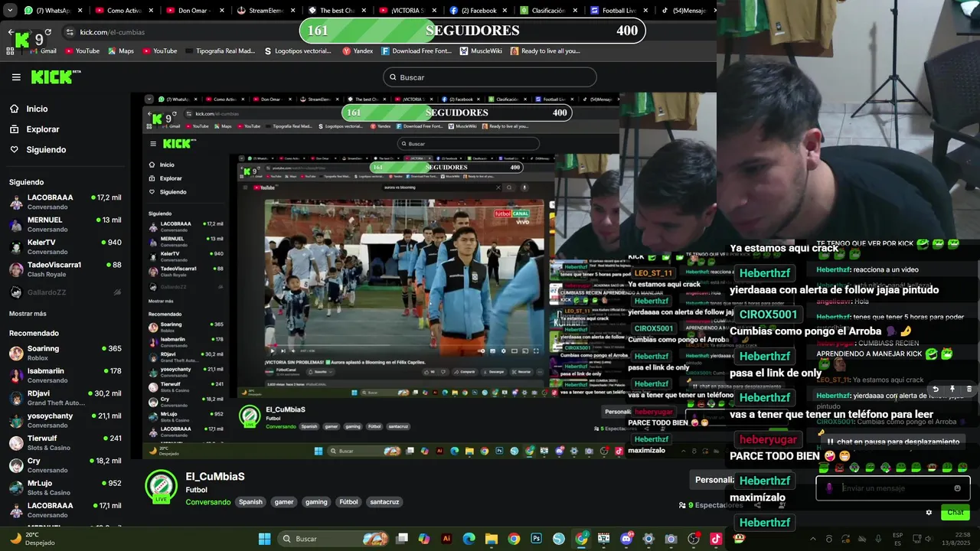Open Microsoft Edge from taskbar
The height and width of the screenshot is (551, 980).
[469, 539]
